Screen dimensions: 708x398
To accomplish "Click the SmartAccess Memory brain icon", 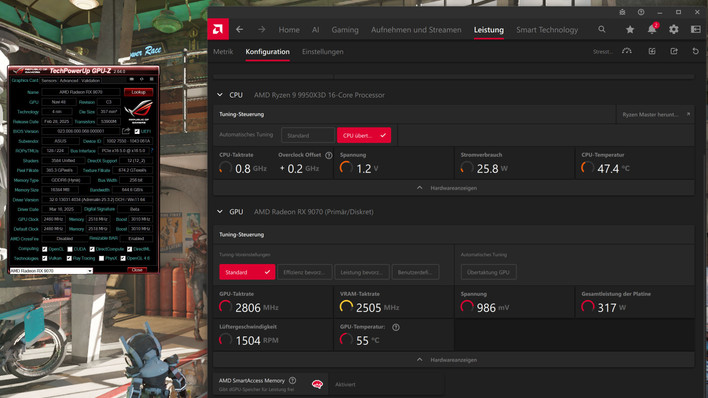I will (317, 384).
